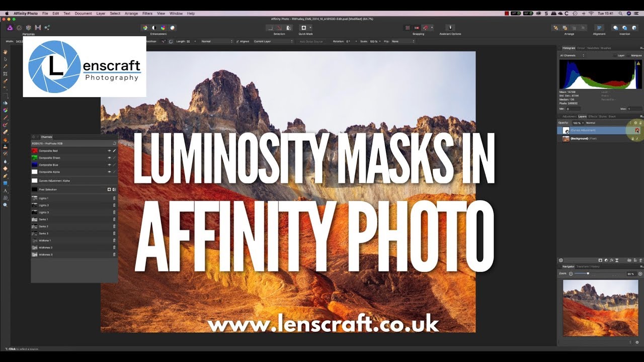644x362 pixels.
Task: Apply Auto White Balance enhancement
Action: [x=173, y=28]
